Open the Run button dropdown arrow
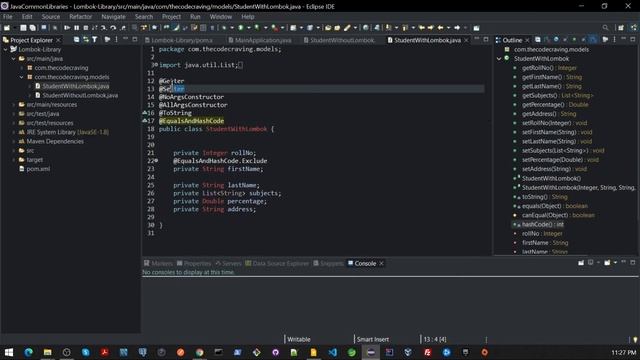This screenshot has width=640, height=360. pos(249,28)
